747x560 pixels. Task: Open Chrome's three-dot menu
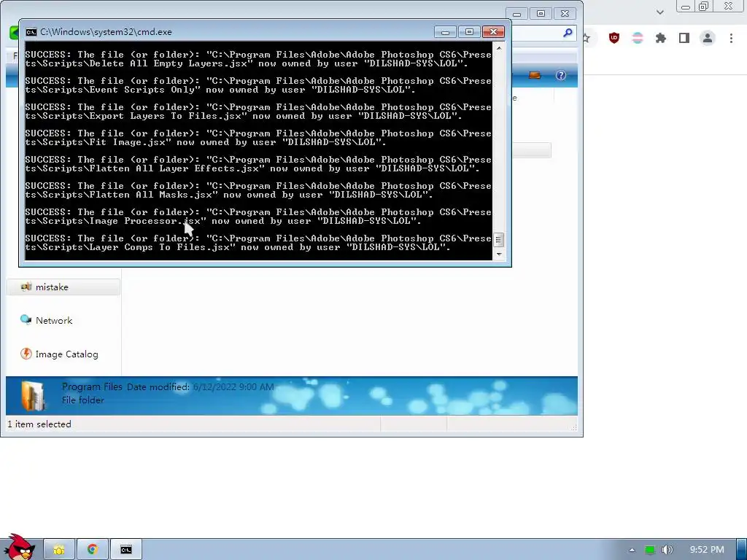[731, 38]
